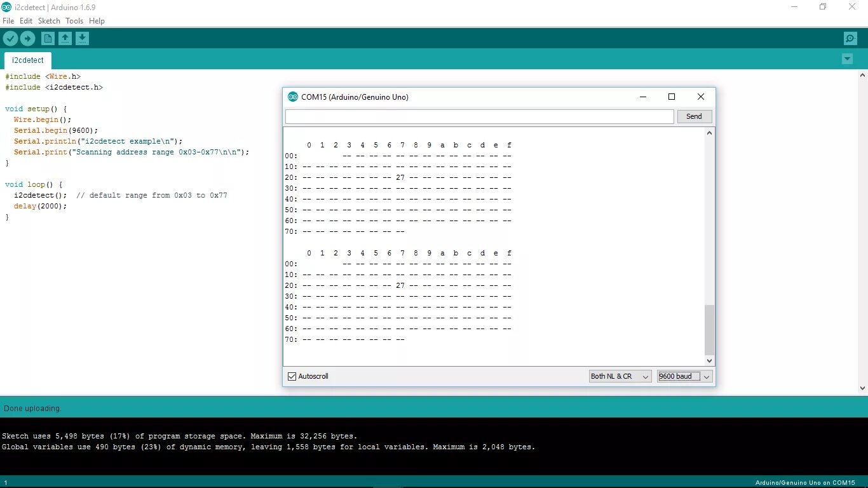This screenshot has height=488, width=868.
Task: Save sketch with down-arrow icon
Action: pos(82,39)
